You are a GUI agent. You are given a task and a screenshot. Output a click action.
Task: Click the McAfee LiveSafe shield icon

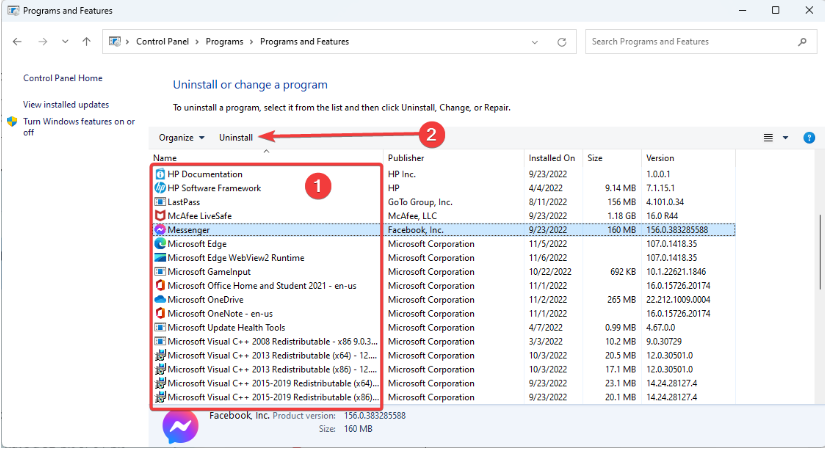[160, 215]
